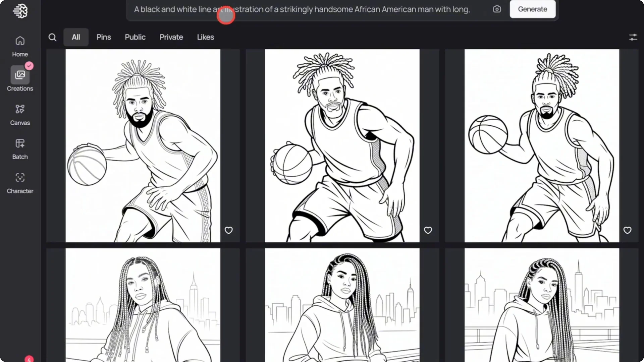Open the Public tab
This screenshot has width=644, height=362.
[135, 37]
